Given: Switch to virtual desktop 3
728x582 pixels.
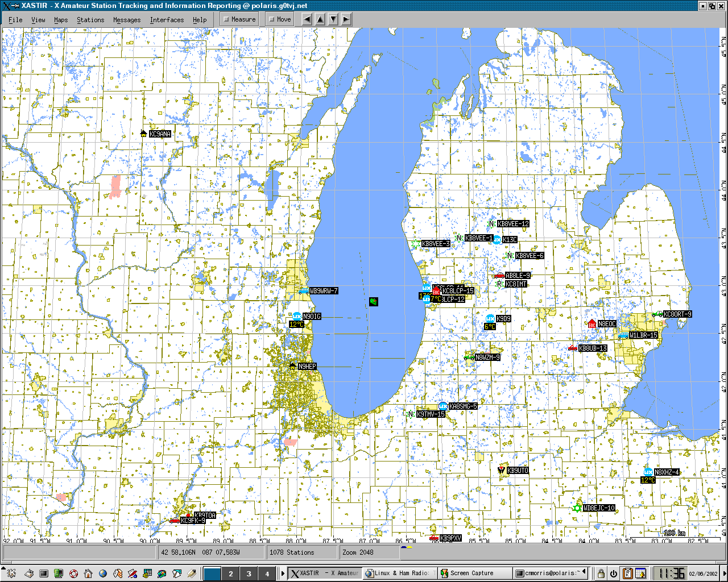Looking at the screenshot, I should (x=249, y=573).
